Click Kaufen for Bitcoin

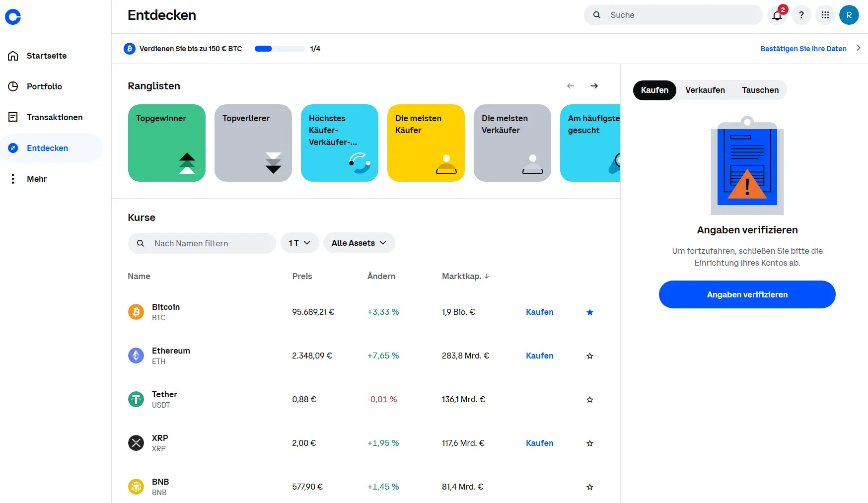[540, 312]
